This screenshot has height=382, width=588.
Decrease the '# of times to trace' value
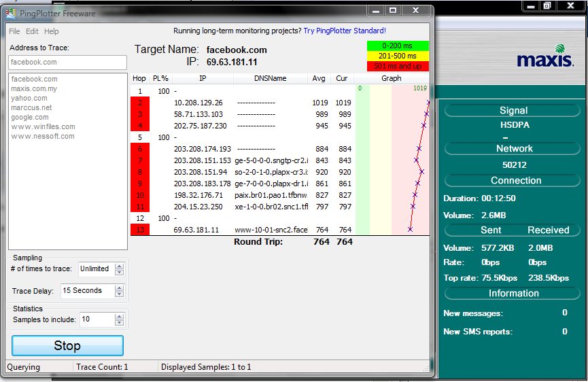coord(119,272)
